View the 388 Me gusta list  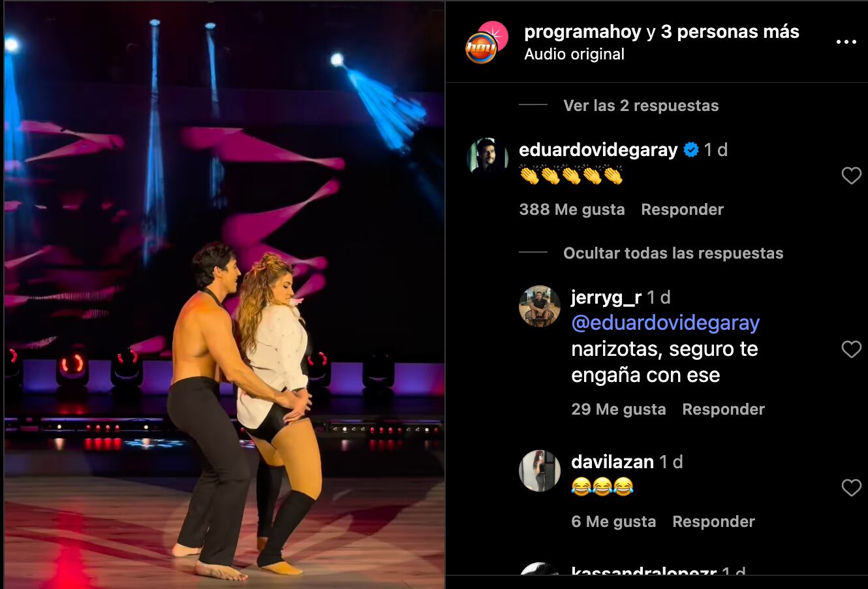(572, 210)
